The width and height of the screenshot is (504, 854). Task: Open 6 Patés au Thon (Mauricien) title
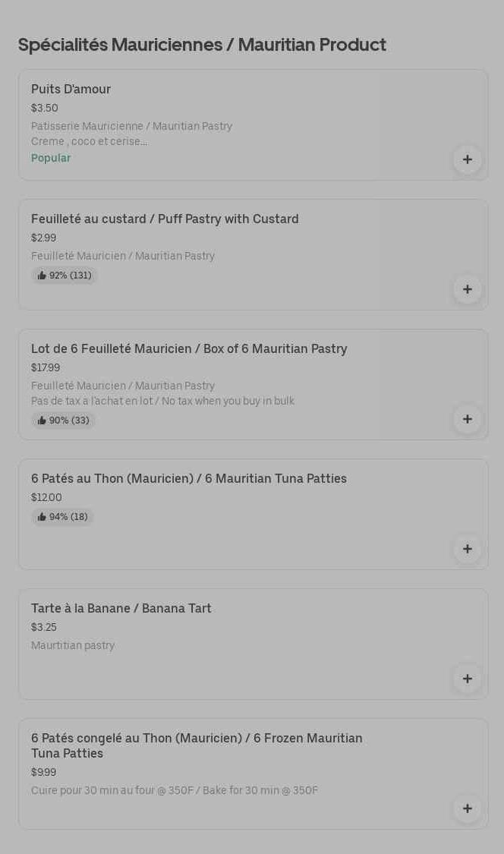click(x=189, y=479)
